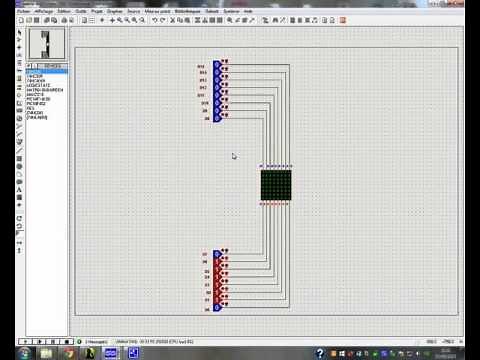The image size is (480, 360).
Task: Click the orange ARES netlist transfer icon
Action: (x=342, y=20)
